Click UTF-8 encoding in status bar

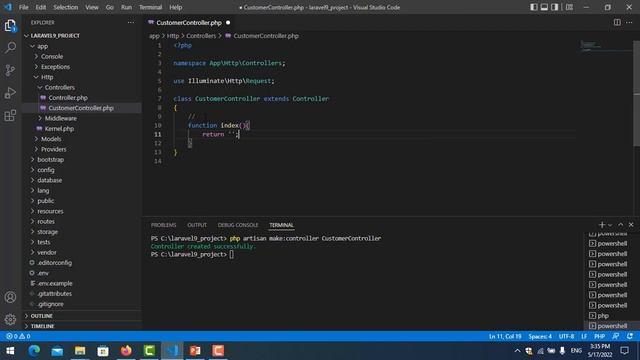click(x=566, y=336)
